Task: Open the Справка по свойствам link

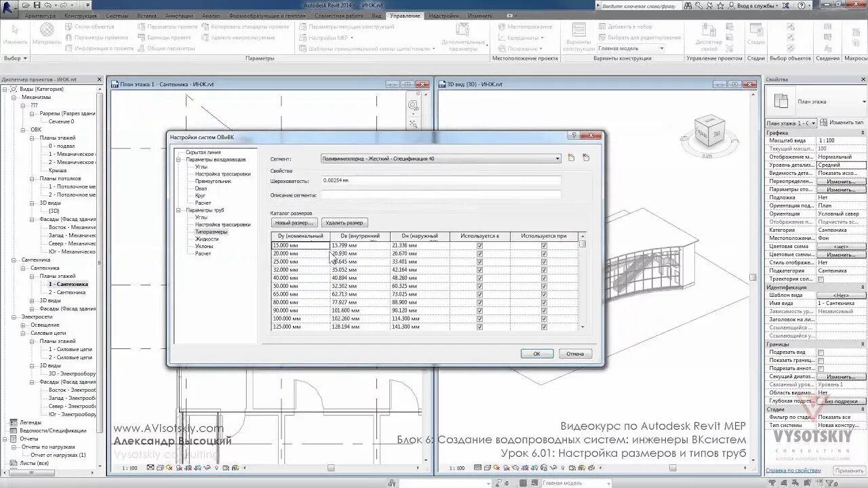Action: [793, 470]
